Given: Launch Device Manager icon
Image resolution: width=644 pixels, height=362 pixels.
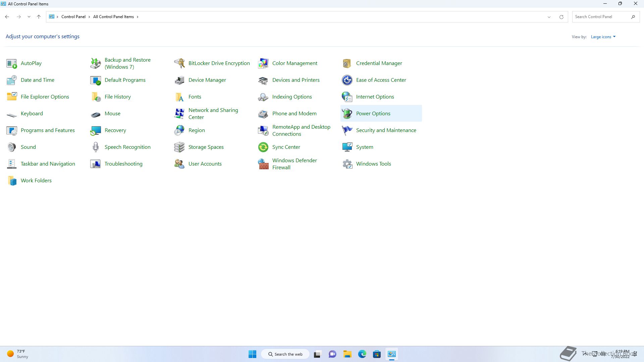Looking at the screenshot, I should tap(179, 80).
